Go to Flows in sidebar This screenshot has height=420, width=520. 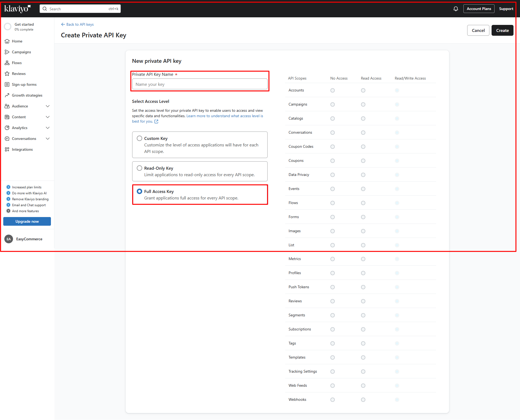coord(17,63)
